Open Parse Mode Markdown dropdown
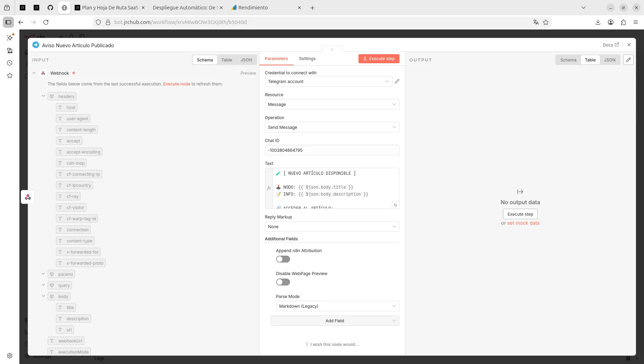This screenshot has width=644, height=364. tap(337, 306)
